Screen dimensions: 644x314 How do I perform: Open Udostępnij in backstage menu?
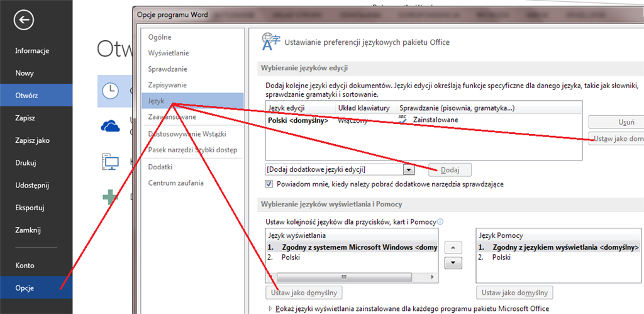coord(32,185)
